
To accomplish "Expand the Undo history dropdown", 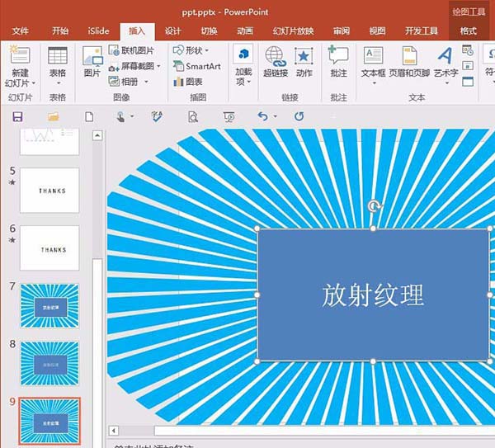I will pyautogui.click(x=276, y=116).
